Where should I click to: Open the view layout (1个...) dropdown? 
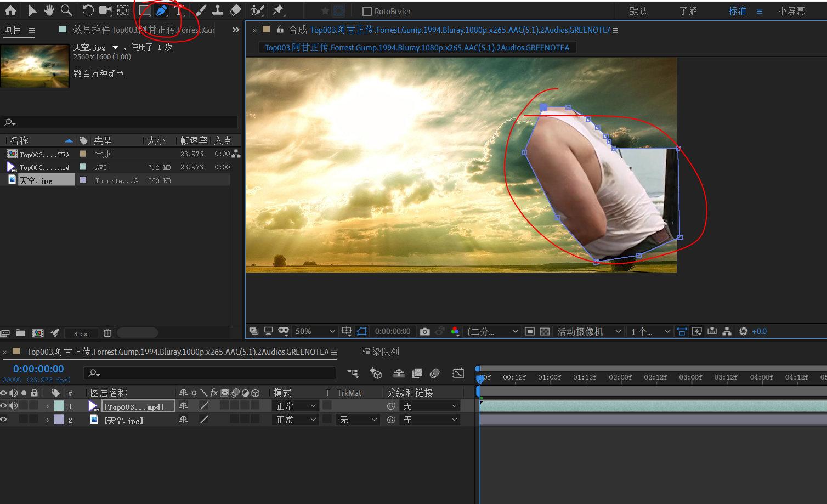650,331
